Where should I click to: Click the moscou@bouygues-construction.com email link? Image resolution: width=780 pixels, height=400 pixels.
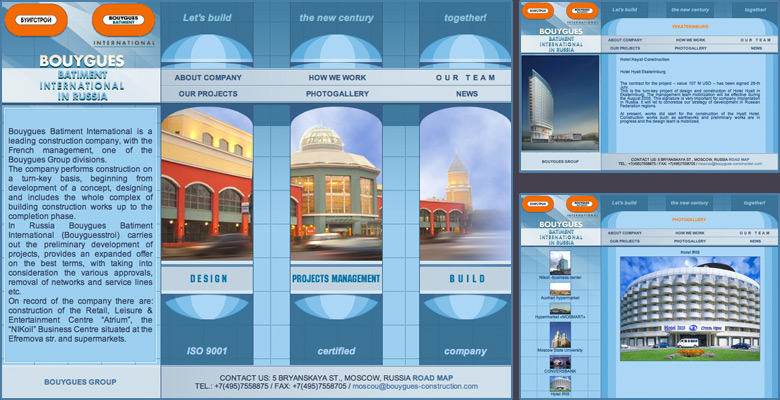point(414,386)
